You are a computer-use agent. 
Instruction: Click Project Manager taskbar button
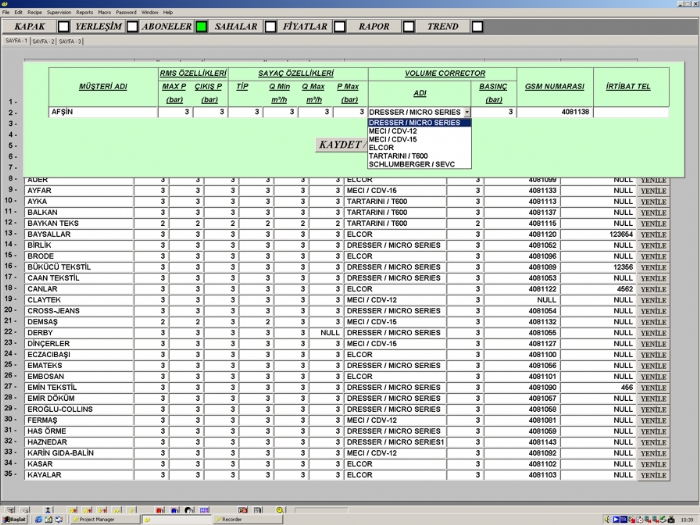pyautogui.click(x=105, y=520)
